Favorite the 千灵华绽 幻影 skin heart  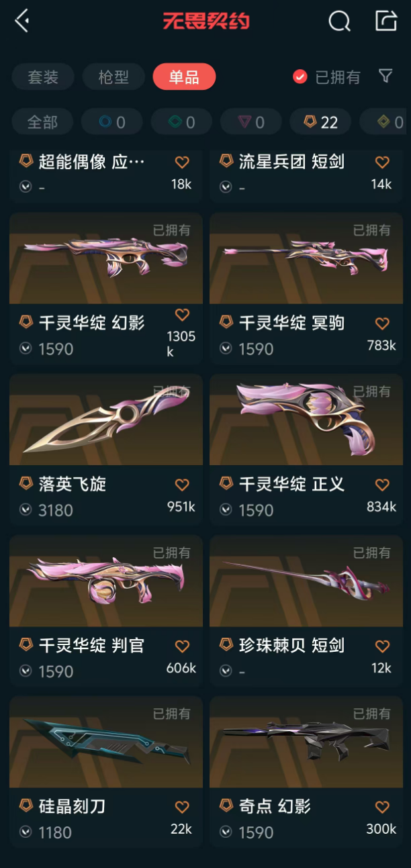(182, 315)
